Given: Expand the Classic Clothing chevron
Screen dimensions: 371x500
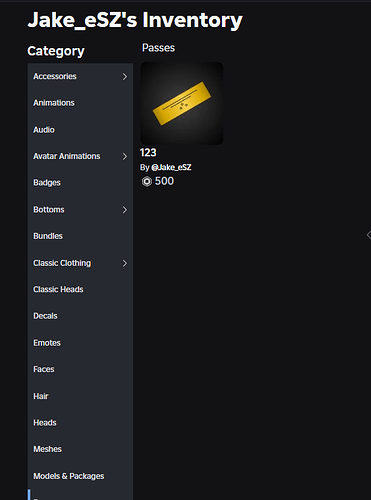Looking at the screenshot, I should click(x=125, y=263).
